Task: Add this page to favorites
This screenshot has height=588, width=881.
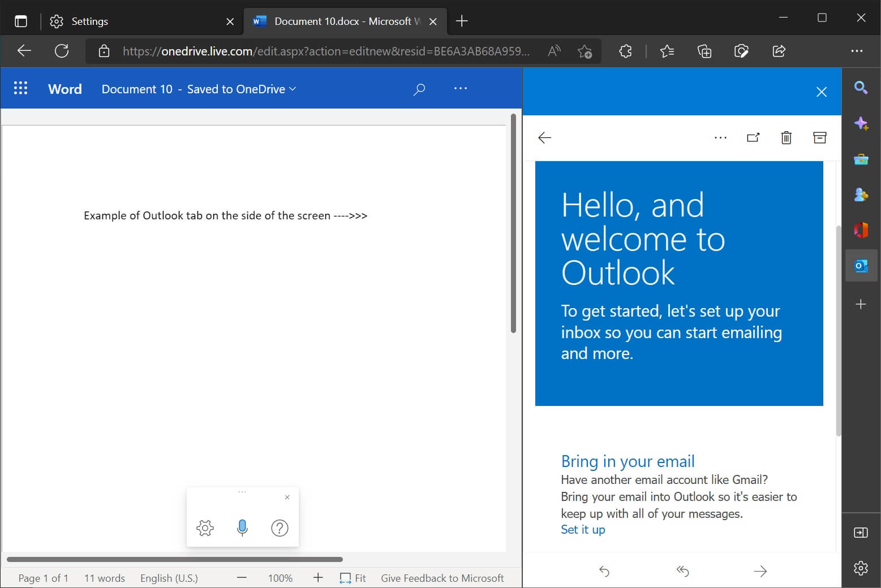Action: pyautogui.click(x=585, y=51)
